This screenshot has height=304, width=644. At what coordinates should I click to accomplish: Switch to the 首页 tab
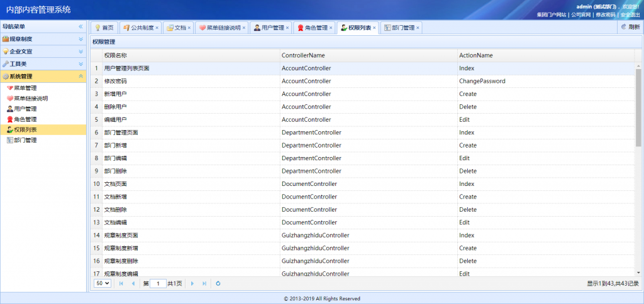(104, 28)
